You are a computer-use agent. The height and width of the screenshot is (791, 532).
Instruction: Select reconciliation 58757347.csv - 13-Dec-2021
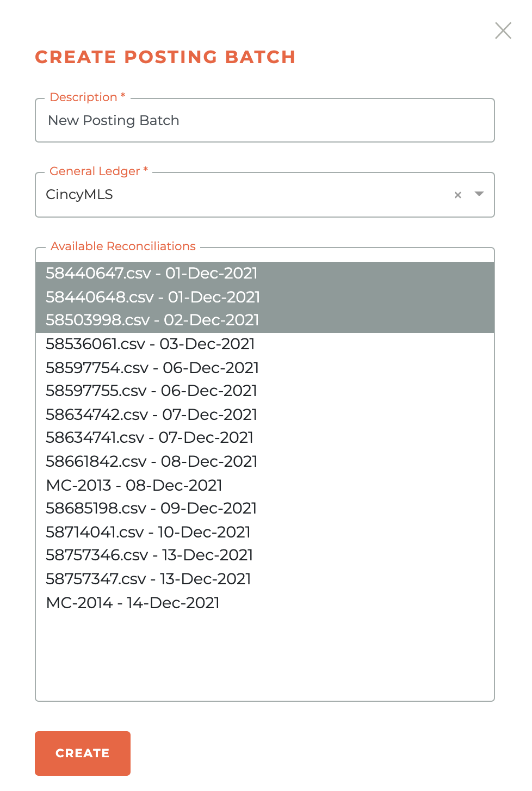click(148, 578)
